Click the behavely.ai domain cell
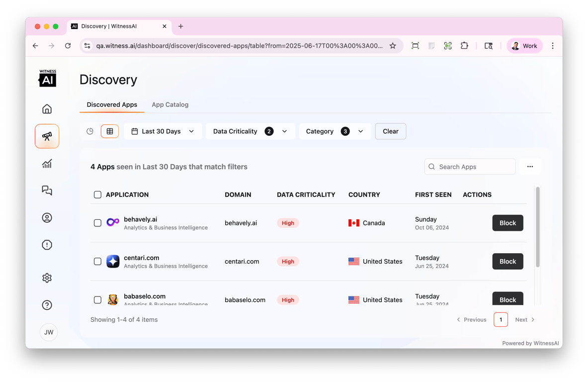 (x=241, y=223)
